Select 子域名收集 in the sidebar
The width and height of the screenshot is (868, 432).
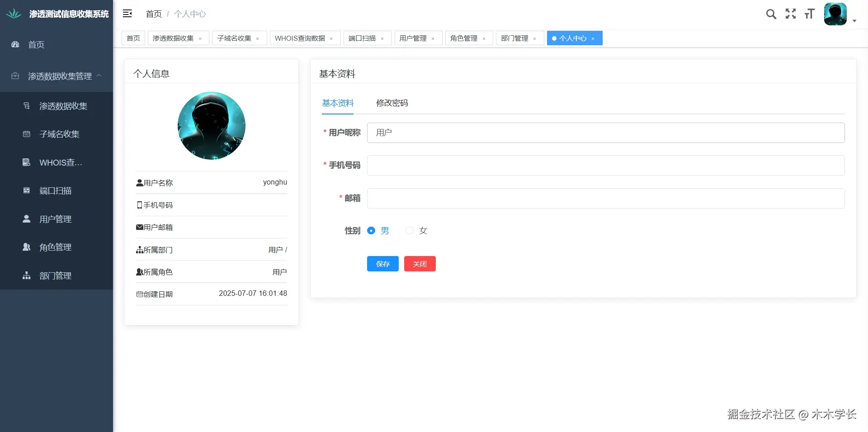pos(59,134)
